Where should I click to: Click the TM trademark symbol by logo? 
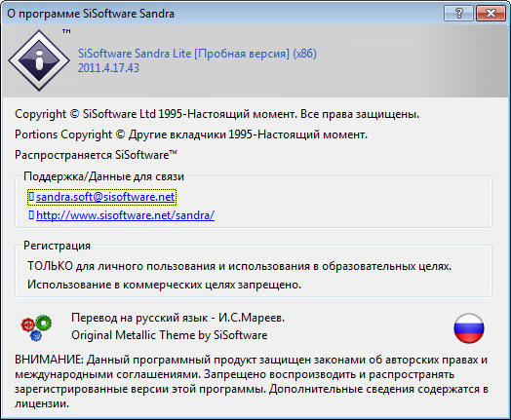pyautogui.click(x=66, y=31)
